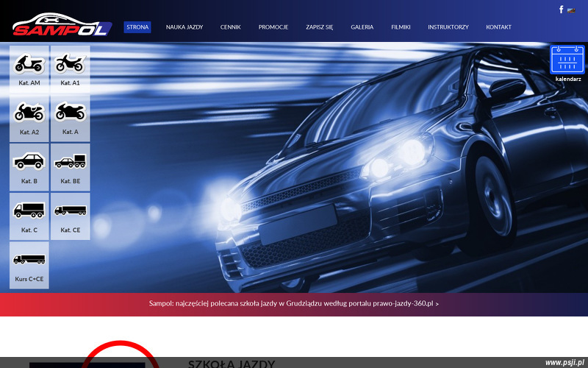Open the Kat. AM scooter category
588x368 pixels.
[x=29, y=69]
